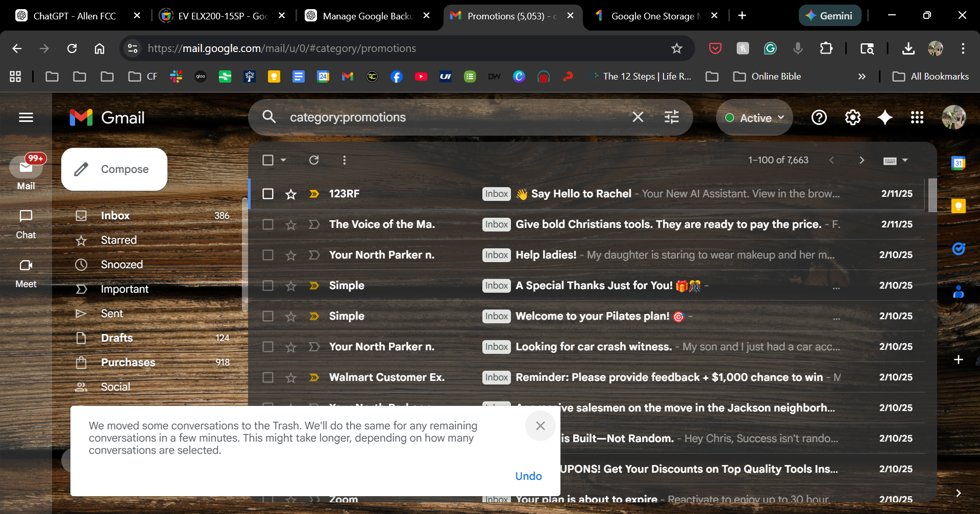The image size is (980, 514).
Task: Click the Compose button
Action: point(114,169)
